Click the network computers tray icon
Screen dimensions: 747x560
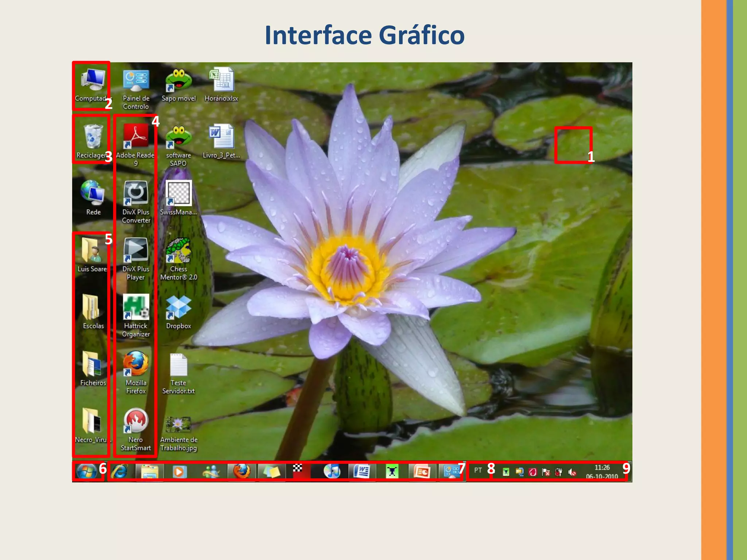point(519,472)
